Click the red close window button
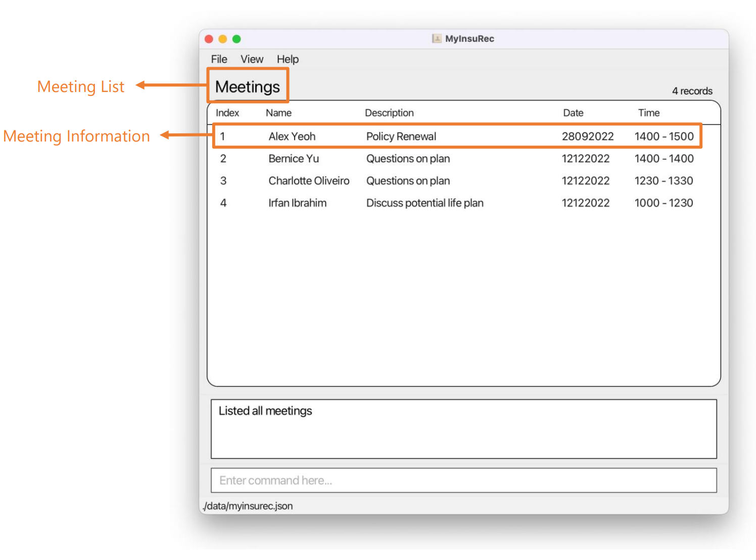 click(209, 39)
